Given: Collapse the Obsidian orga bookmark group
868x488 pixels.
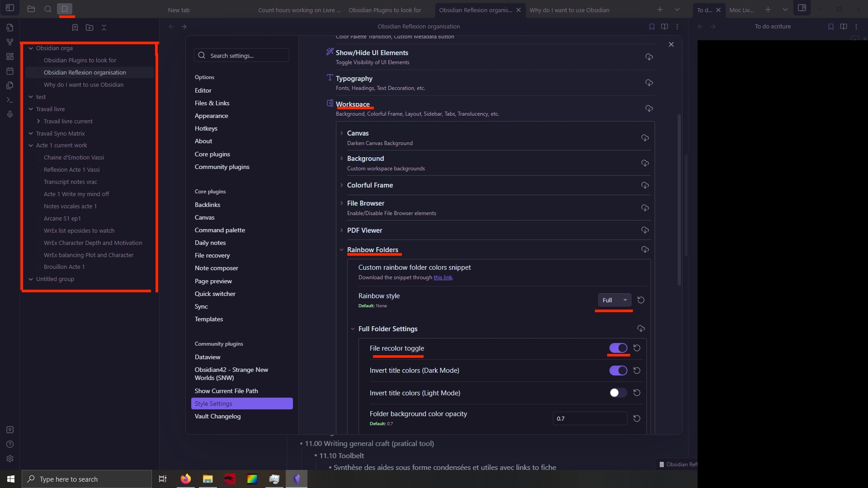Looking at the screenshot, I should point(31,48).
